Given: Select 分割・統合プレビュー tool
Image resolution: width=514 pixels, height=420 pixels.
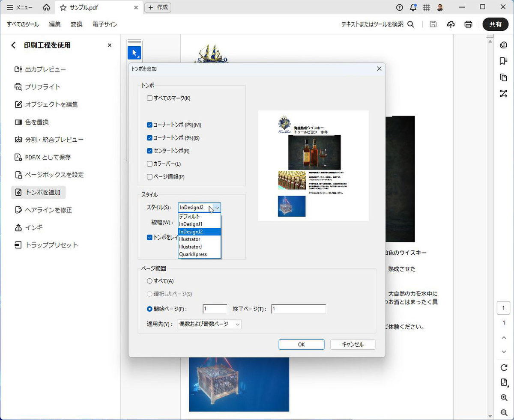Looking at the screenshot, I should [49, 140].
